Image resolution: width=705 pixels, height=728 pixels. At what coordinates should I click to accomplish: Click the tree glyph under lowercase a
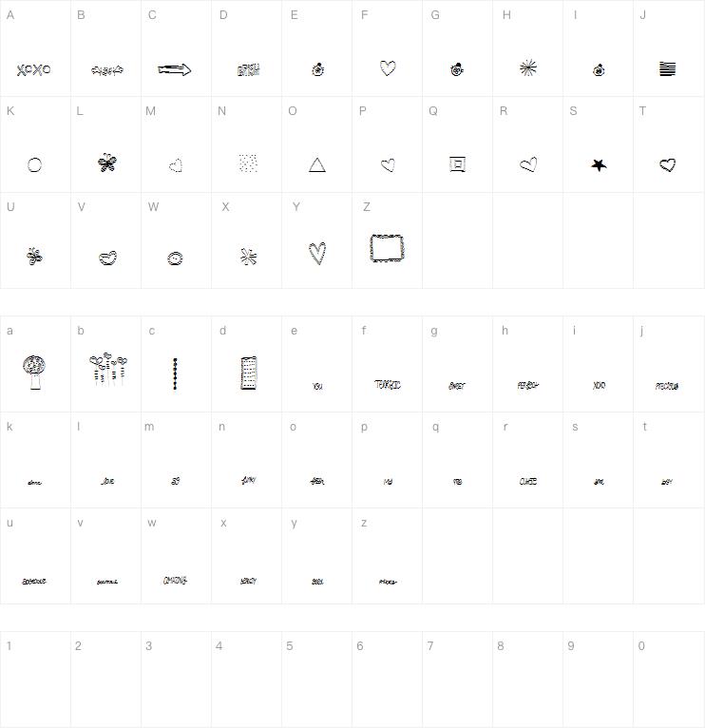tap(34, 373)
